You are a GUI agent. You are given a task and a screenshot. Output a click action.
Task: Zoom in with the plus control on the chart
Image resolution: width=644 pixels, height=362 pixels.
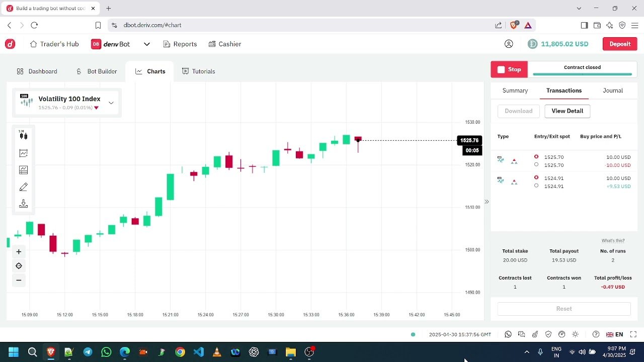(19, 251)
